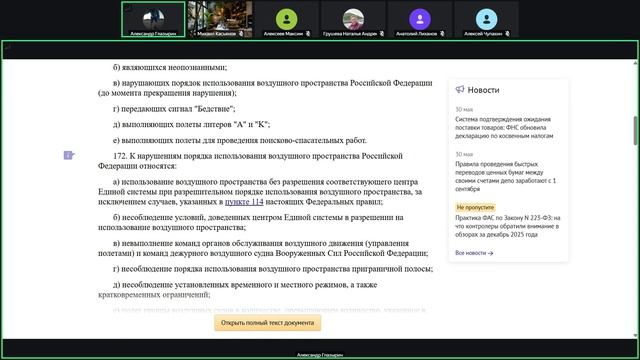Open news on ФАС practice under Law 223-ФЗ
This screenshot has width=640, height=360.
pyautogui.click(x=508, y=226)
